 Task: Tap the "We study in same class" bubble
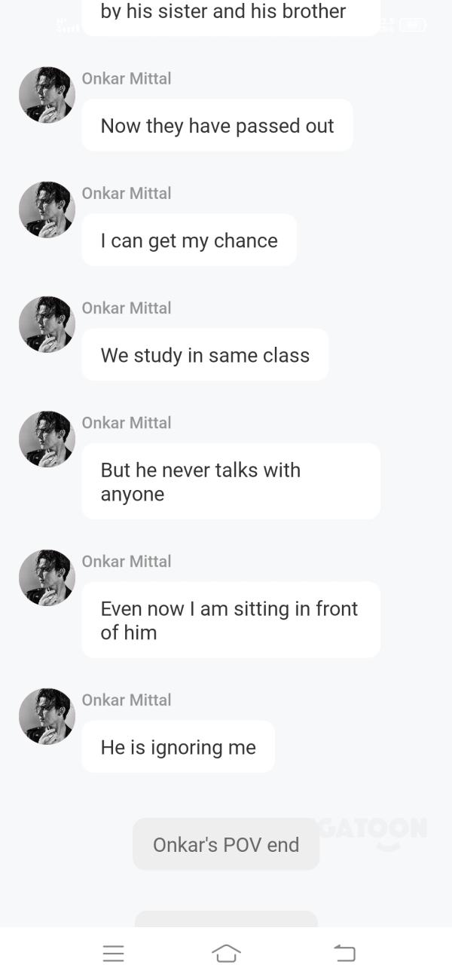tap(205, 355)
